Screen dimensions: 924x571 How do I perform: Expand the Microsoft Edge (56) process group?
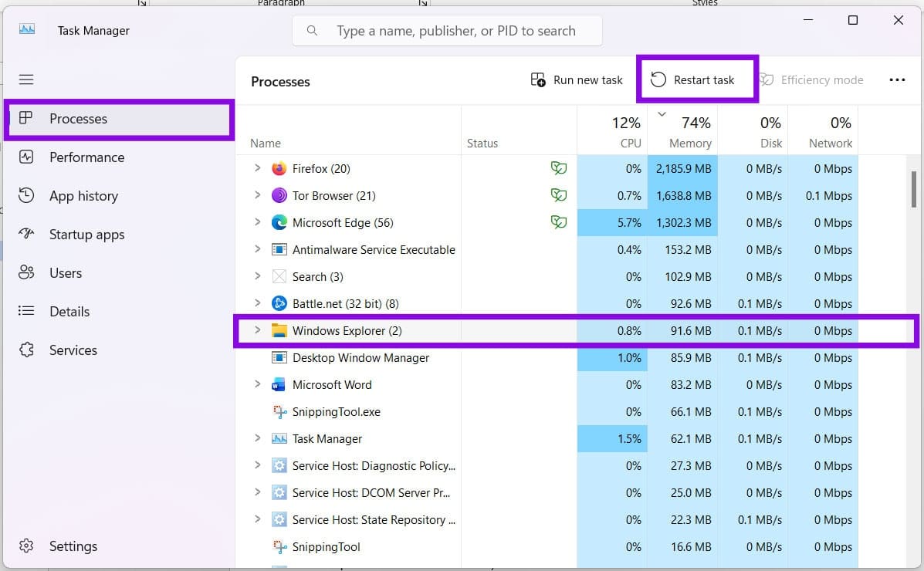click(258, 222)
